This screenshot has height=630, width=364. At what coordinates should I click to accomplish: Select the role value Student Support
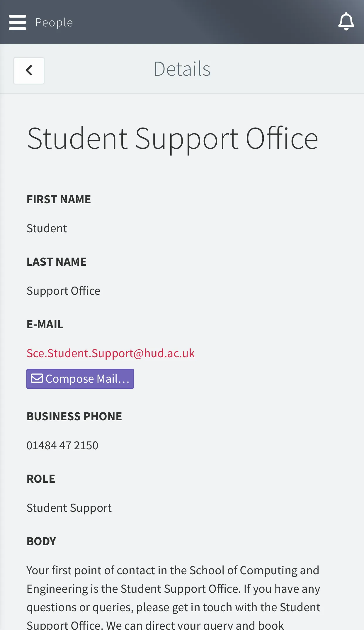(x=69, y=508)
